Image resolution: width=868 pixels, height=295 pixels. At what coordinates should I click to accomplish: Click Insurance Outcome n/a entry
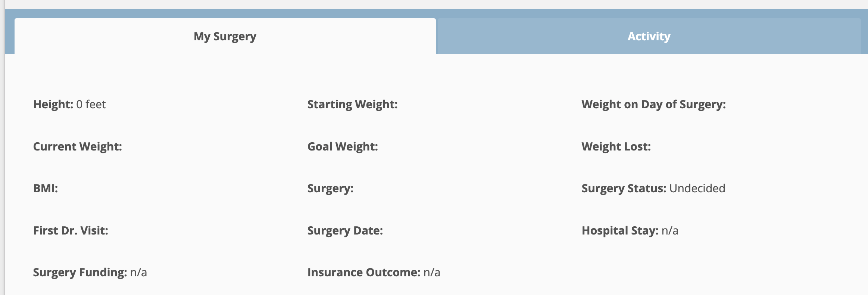click(374, 273)
